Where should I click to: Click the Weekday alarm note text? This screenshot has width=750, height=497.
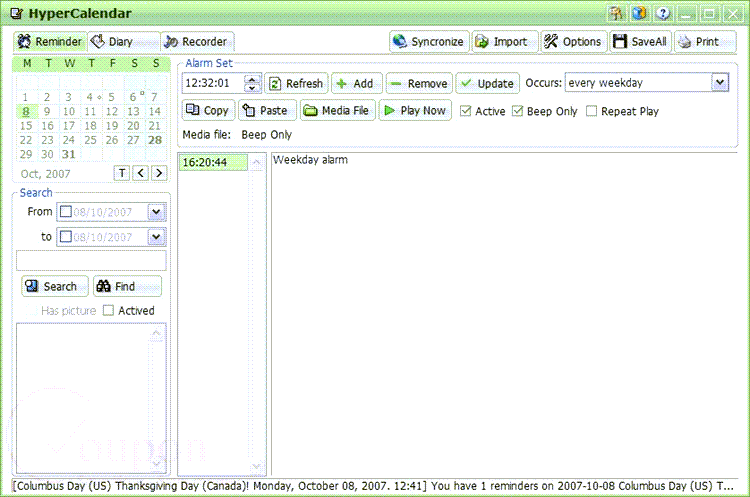point(310,160)
